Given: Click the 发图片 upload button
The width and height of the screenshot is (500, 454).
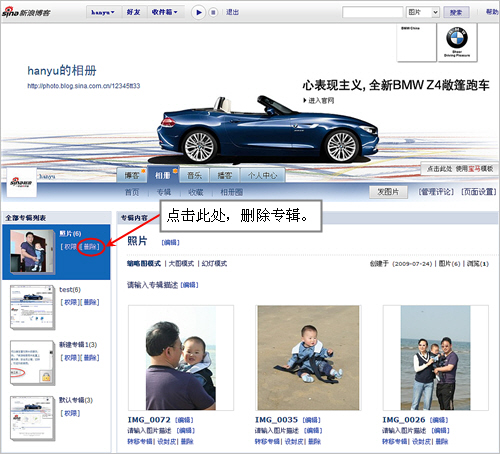Looking at the screenshot, I should [x=388, y=192].
